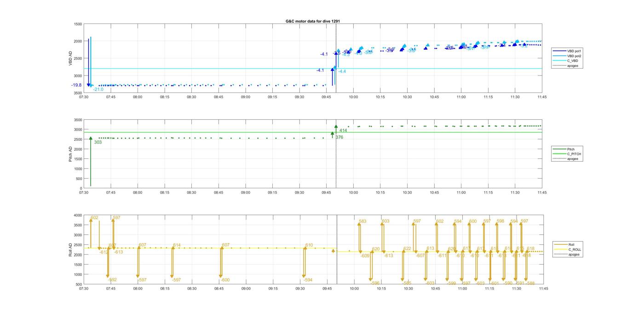Image resolution: width=644 pixels, height=319 pixels.
Task: Click the "3500" tick on VBD y-axis
Action: click(78, 93)
